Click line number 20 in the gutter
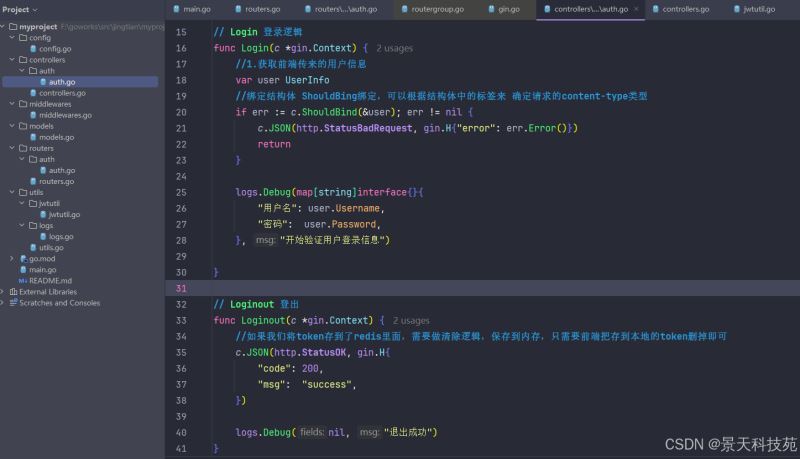Image resolution: width=800 pixels, height=459 pixels. (x=181, y=112)
